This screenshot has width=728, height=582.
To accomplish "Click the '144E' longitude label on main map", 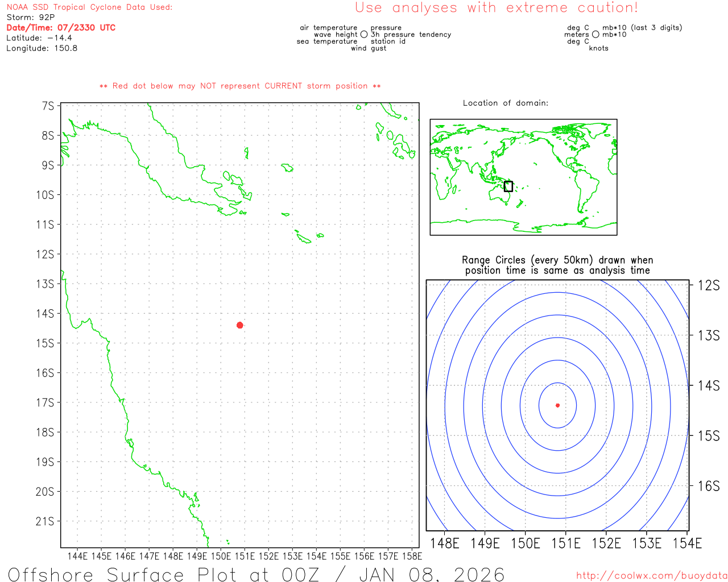I will point(78,556).
